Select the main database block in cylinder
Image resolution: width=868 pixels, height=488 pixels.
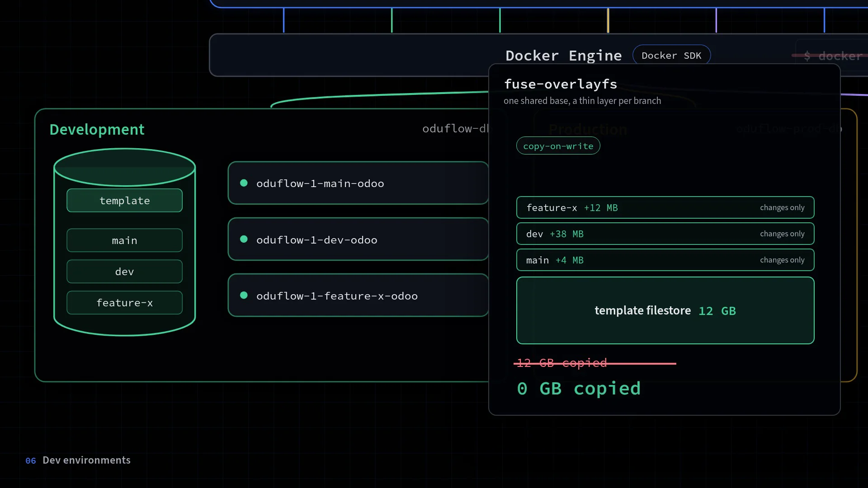pos(124,240)
